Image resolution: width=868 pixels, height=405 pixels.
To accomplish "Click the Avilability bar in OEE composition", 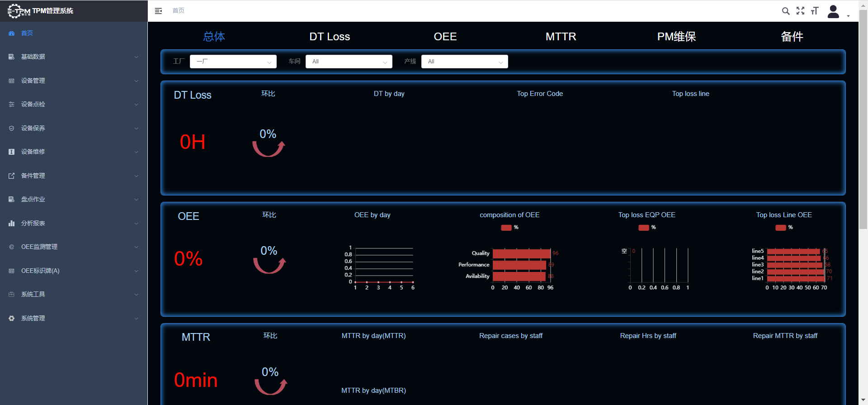I will pos(519,276).
